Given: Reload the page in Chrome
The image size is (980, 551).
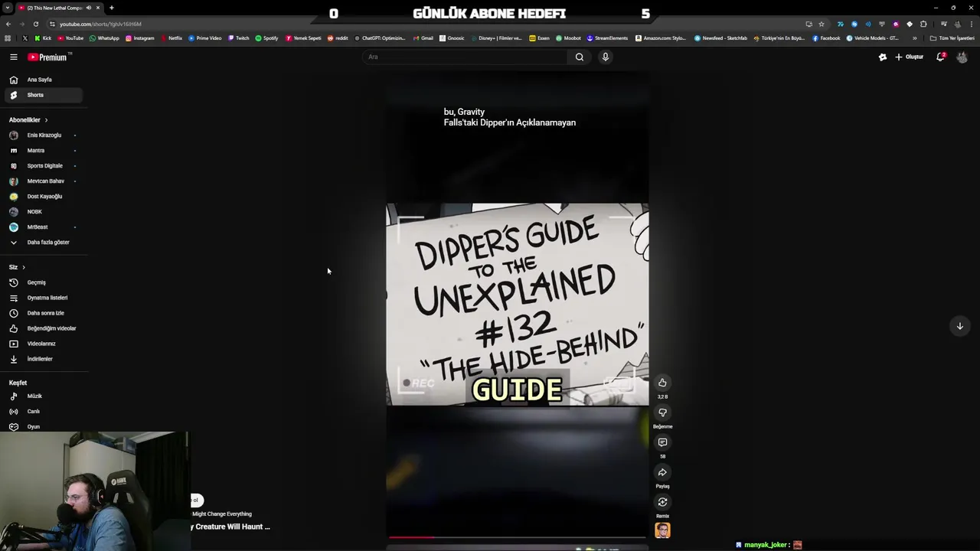Looking at the screenshot, I should click(35, 24).
